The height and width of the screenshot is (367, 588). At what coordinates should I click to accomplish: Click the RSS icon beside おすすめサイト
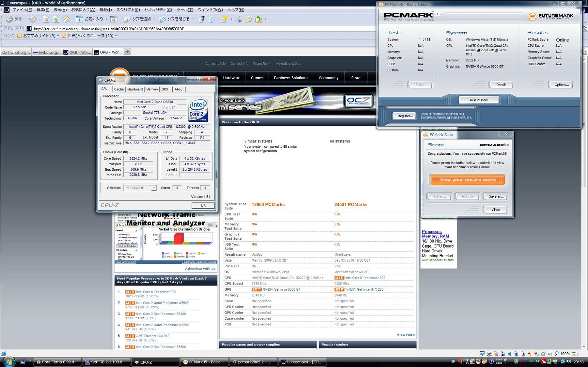click(x=19, y=36)
